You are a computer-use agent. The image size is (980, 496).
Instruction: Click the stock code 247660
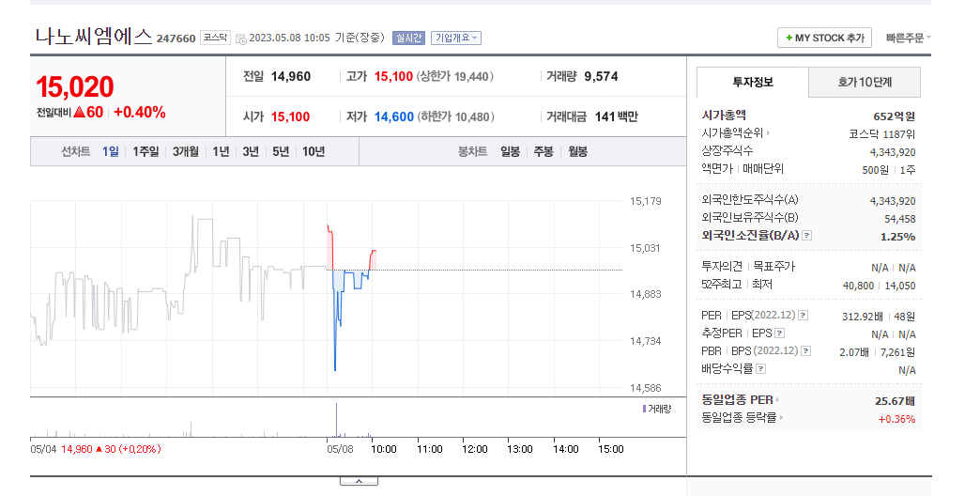coord(176,39)
